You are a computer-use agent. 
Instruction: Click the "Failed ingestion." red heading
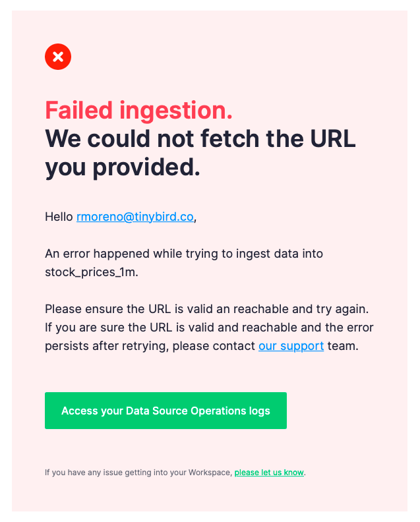click(x=138, y=110)
